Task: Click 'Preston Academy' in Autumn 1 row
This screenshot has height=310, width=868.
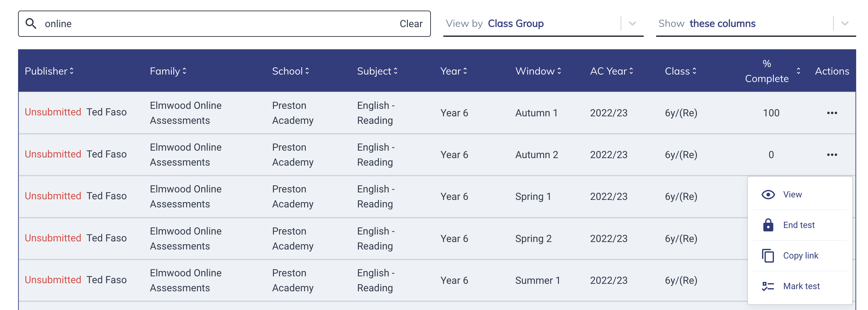Action: 293,113
